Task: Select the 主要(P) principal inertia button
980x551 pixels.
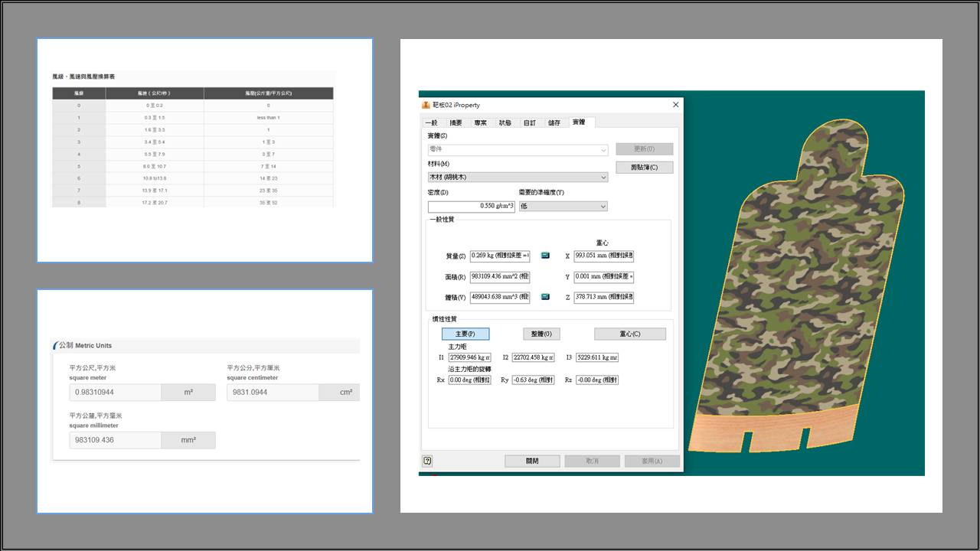Action: click(465, 334)
